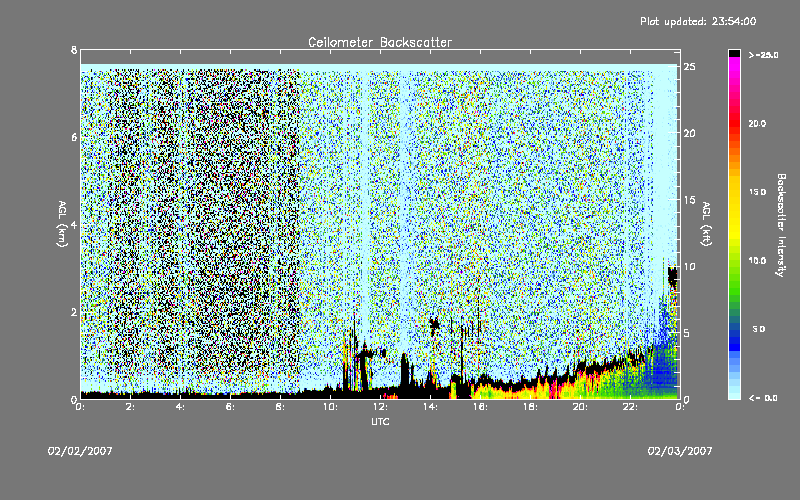Viewport: 800px width, 500px height.
Task: Select the 10 kft tick on right axis
Action: [690, 267]
